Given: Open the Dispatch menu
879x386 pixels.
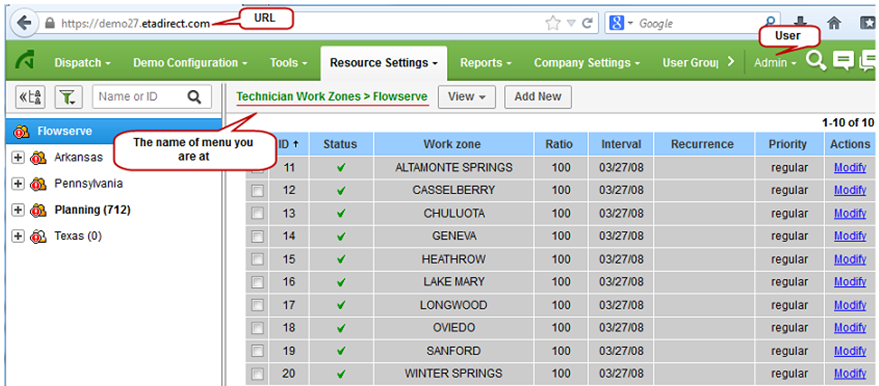Looking at the screenshot, I should [x=82, y=63].
